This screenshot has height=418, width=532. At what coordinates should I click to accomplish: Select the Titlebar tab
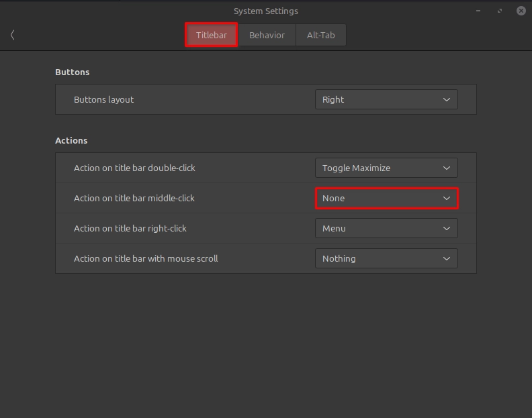[x=212, y=35]
